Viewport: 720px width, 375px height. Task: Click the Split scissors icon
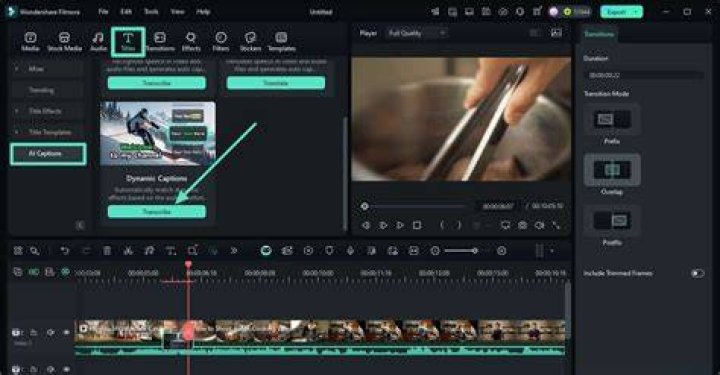point(128,251)
